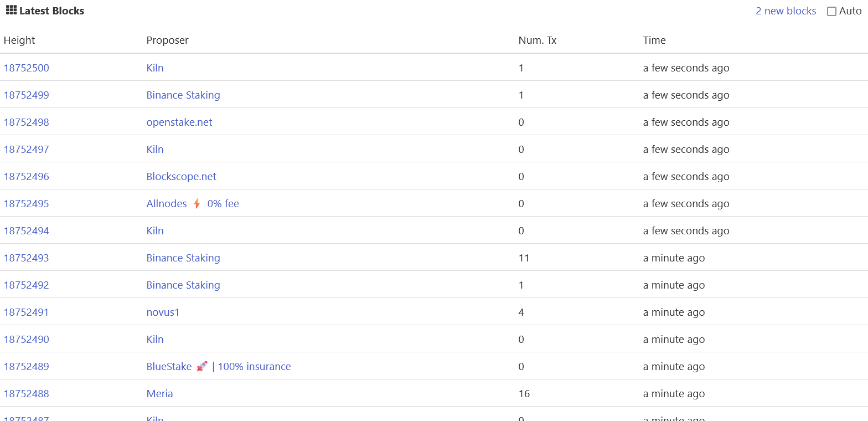868x421 pixels.
Task: Click time cell in BlueStake row
Action: [674, 367]
